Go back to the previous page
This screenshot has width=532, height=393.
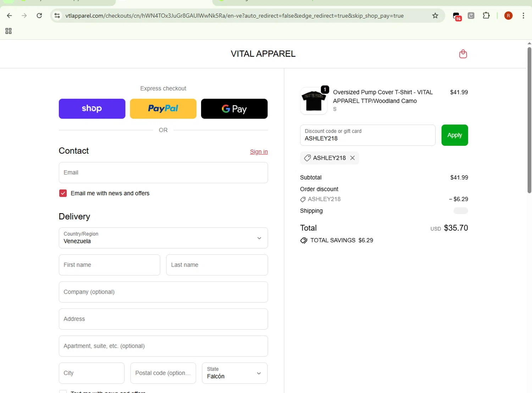pos(10,16)
